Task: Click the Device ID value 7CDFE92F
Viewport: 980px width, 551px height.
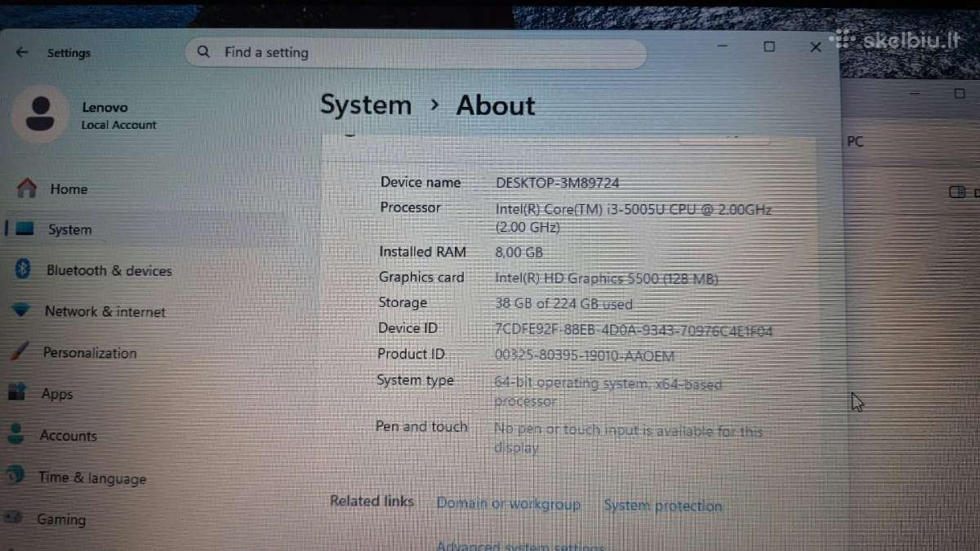Action: [633, 331]
